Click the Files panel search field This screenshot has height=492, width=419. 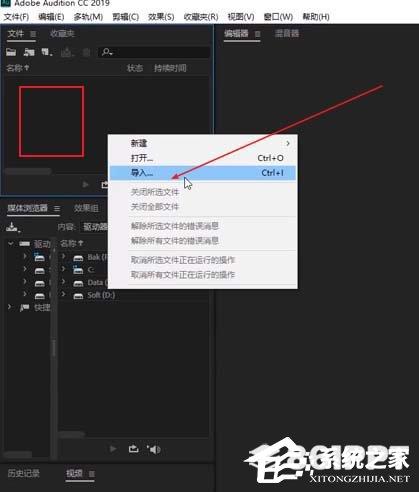pyautogui.click(x=154, y=52)
